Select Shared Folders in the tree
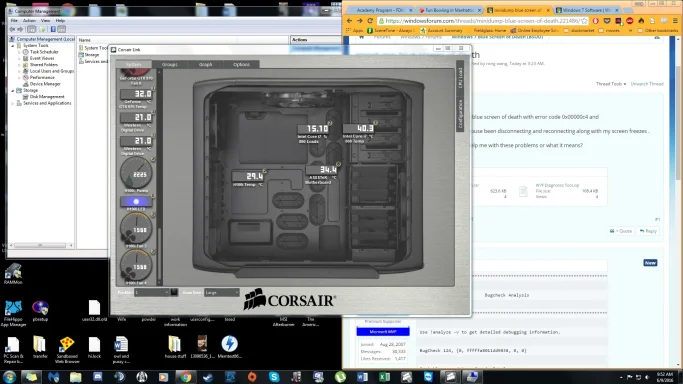The image size is (683, 384). click(x=44, y=64)
